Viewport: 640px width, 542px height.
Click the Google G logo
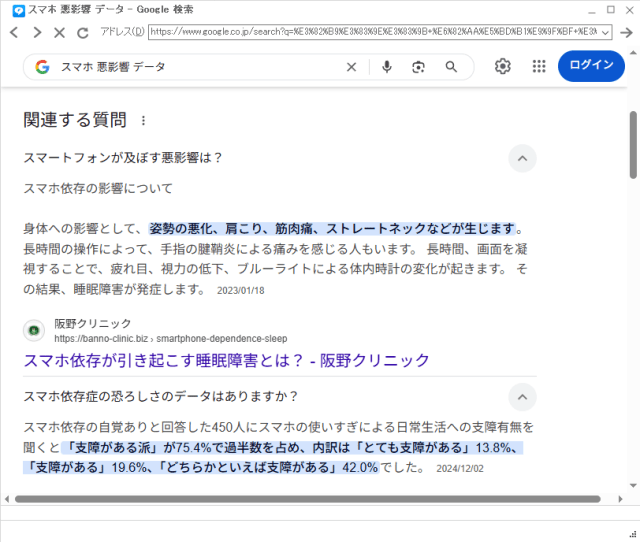click(42, 67)
